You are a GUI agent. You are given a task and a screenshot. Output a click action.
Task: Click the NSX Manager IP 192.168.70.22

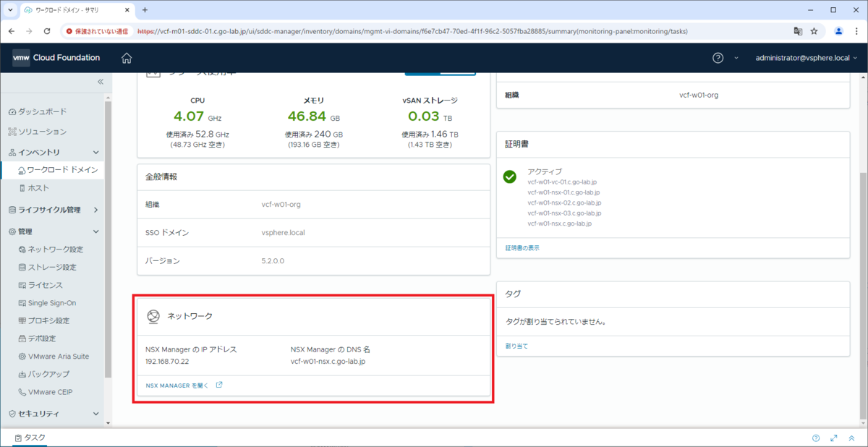[x=167, y=362]
